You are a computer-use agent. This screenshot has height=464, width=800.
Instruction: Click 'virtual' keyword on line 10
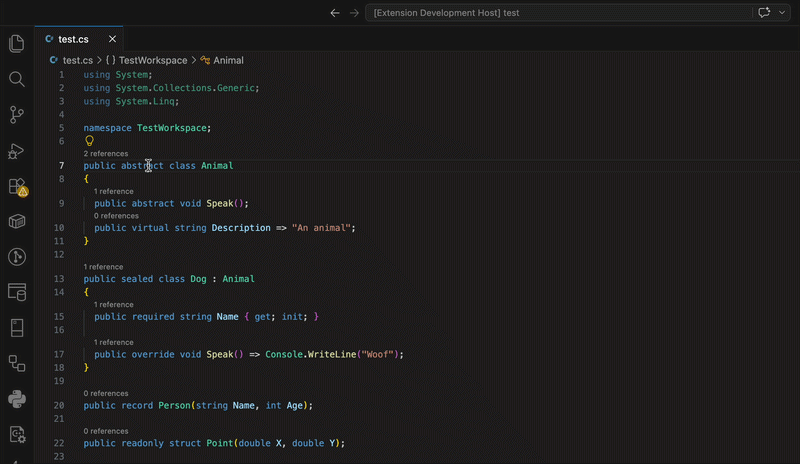pyautogui.click(x=150, y=228)
